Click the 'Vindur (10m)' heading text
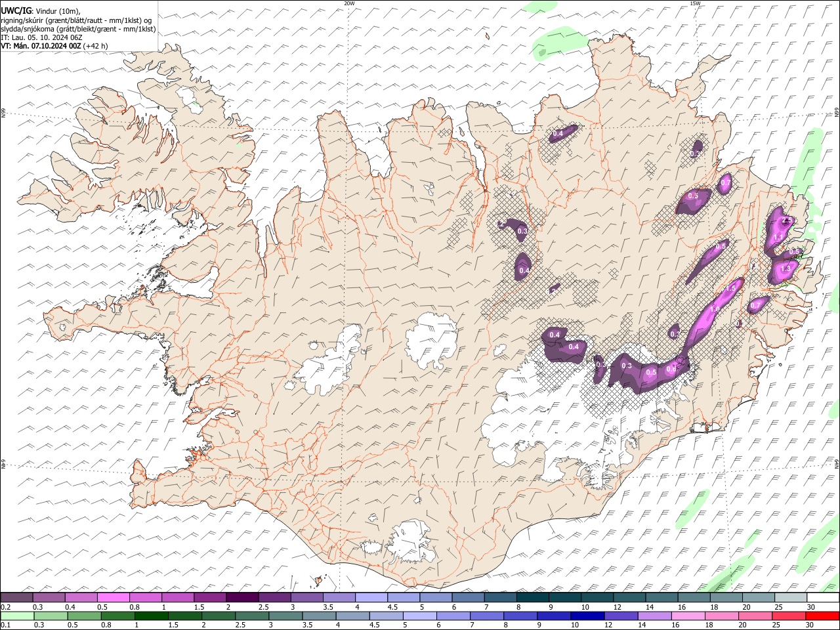840x630 pixels. click(x=57, y=10)
